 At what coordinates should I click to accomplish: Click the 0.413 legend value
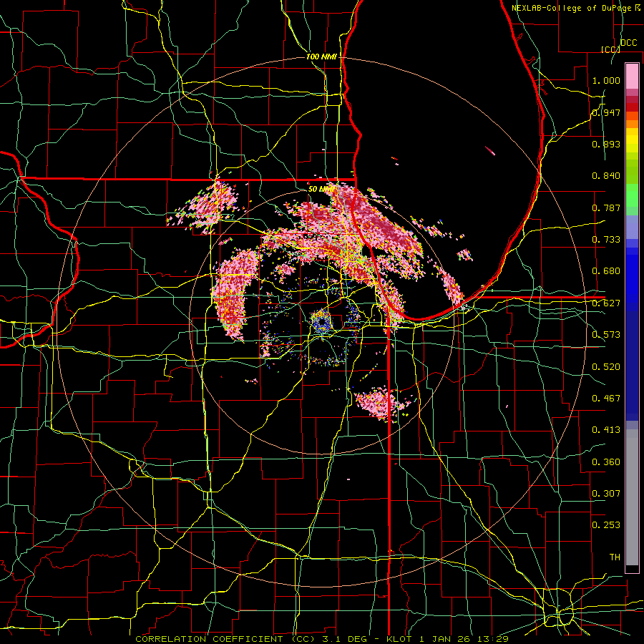click(x=606, y=430)
